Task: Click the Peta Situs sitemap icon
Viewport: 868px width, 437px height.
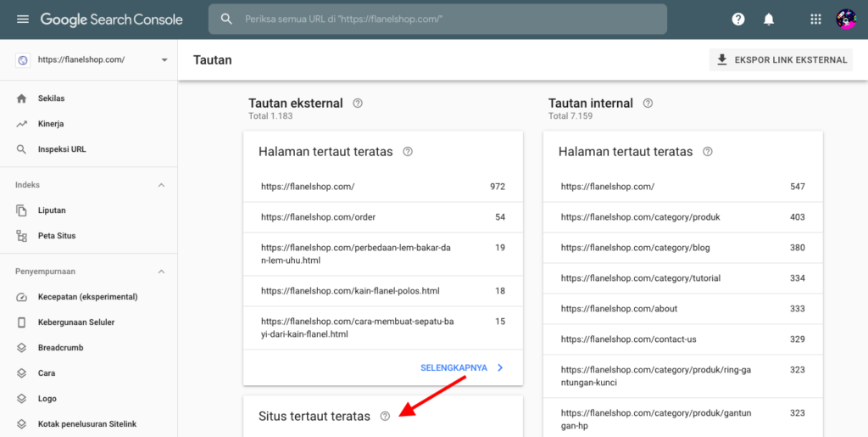Action: click(21, 236)
